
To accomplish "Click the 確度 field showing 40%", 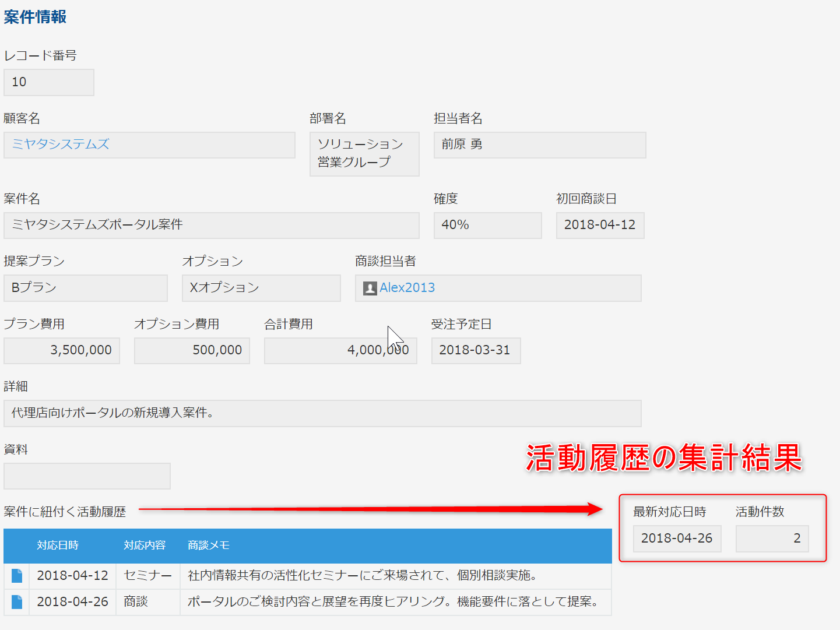I will pyautogui.click(x=487, y=225).
